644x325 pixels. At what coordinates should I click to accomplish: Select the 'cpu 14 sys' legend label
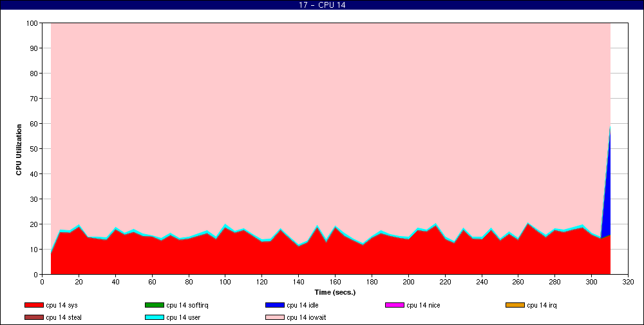click(62, 305)
